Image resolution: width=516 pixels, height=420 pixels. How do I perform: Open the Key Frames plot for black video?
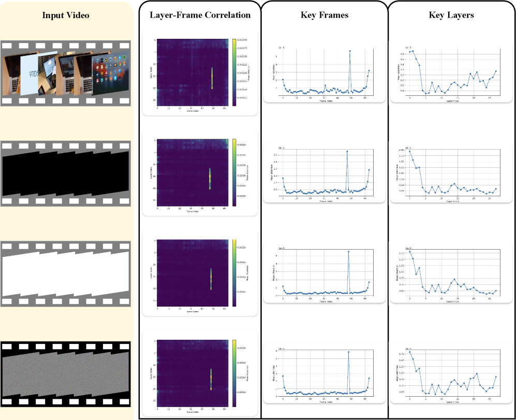324,172
